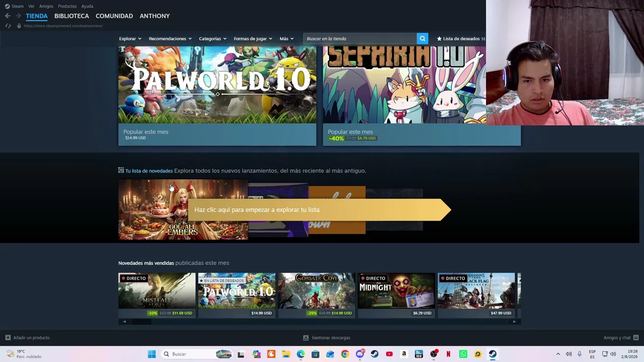Open Google Chrome from the taskbar
The width and height of the screenshot is (644, 362).
(x=345, y=354)
